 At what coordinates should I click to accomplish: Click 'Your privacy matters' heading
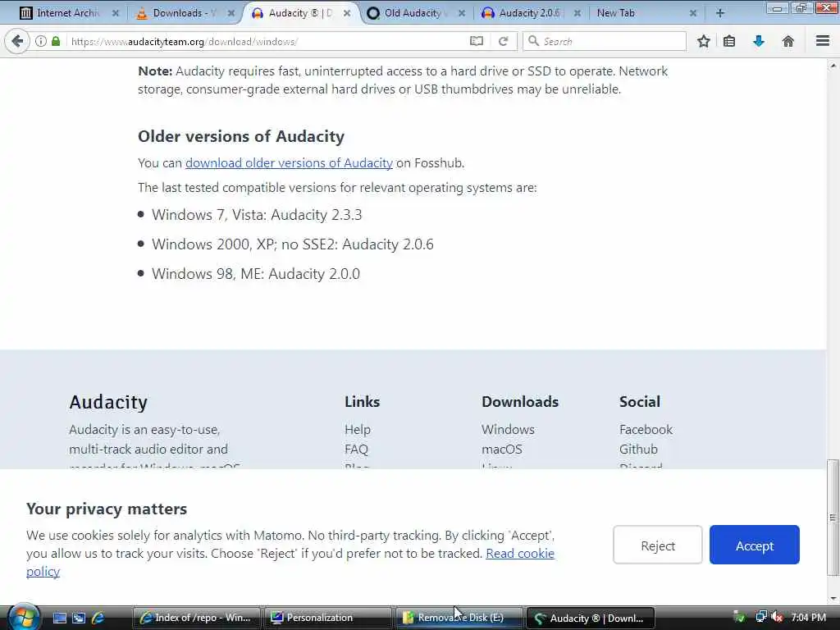click(x=107, y=509)
